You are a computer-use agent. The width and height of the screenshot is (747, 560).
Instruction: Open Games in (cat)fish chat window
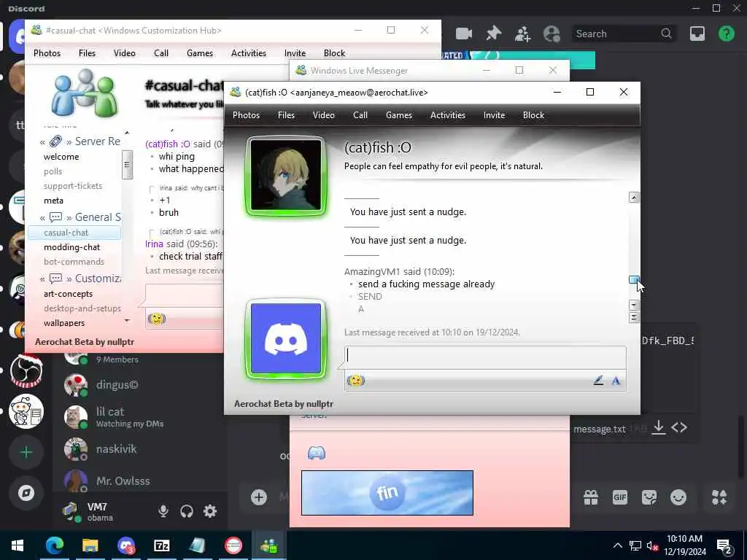pyautogui.click(x=399, y=115)
